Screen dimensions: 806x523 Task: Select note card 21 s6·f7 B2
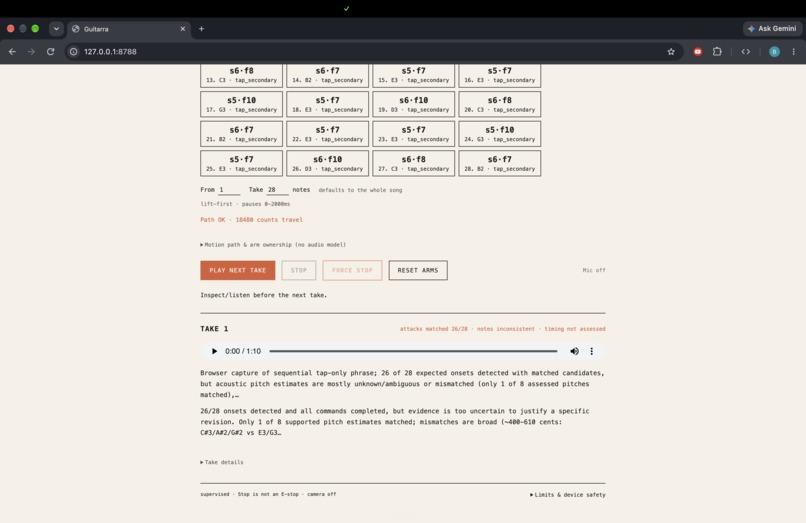(x=242, y=134)
